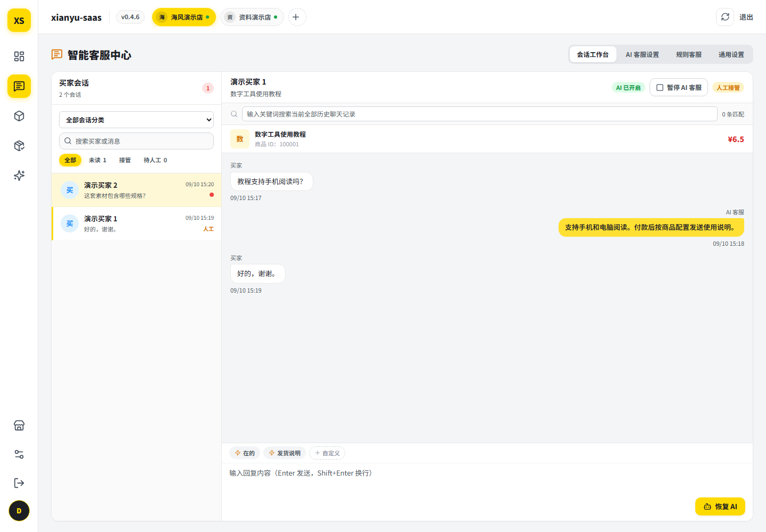The width and height of the screenshot is (766, 532).
Task: Open the 通用设置 tab
Action: click(x=731, y=54)
